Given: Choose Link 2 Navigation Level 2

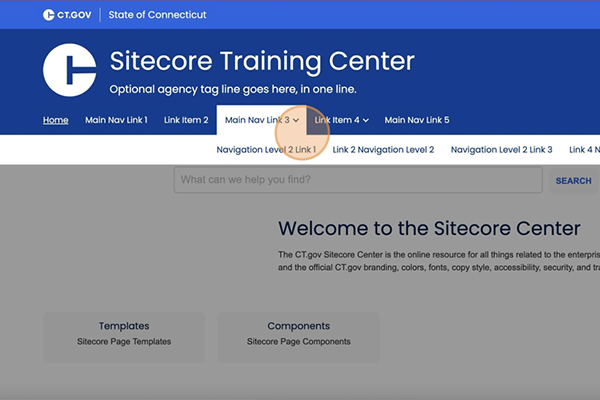Looking at the screenshot, I should click(383, 150).
